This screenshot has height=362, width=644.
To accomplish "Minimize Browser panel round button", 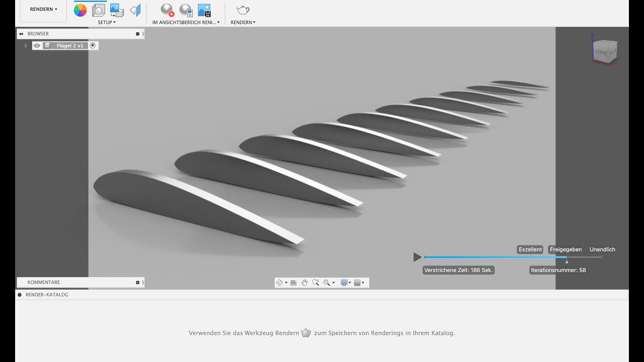I will [x=138, y=34].
